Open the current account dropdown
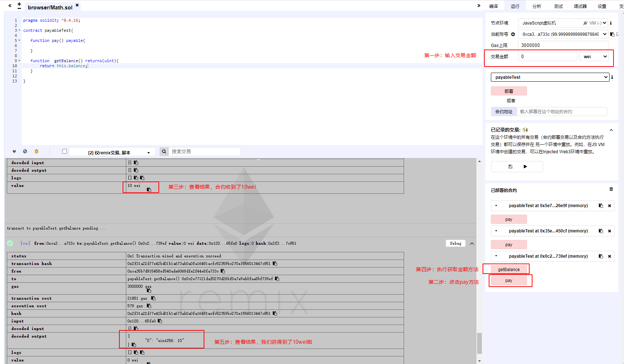The width and height of the screenshot is (624, 364). point(563,34)
